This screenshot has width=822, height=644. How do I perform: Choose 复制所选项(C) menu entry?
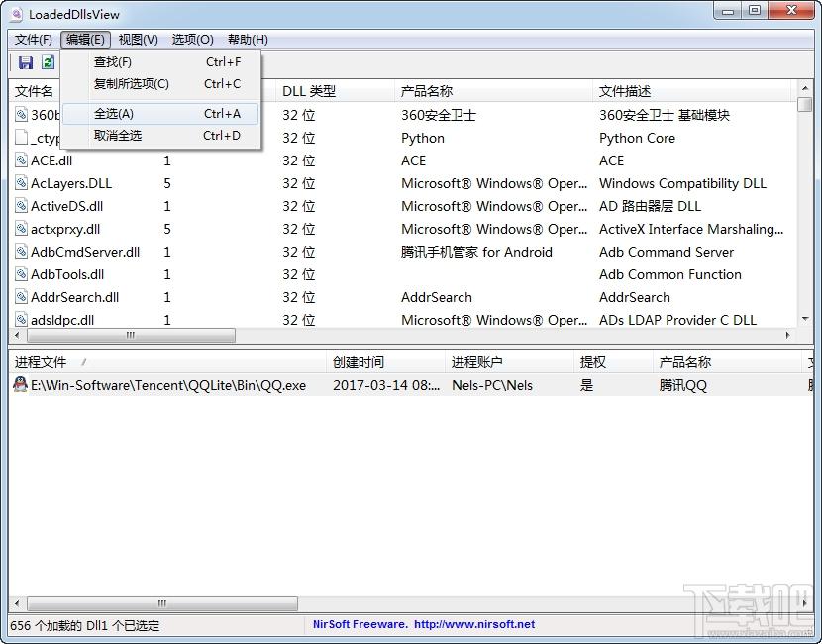tap(160, 84)
